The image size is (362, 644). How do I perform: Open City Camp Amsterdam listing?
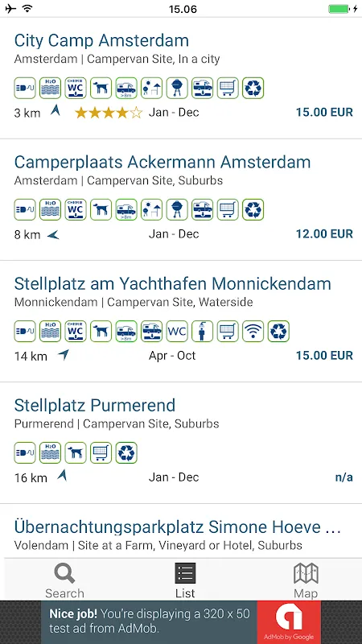coord(181,78)
